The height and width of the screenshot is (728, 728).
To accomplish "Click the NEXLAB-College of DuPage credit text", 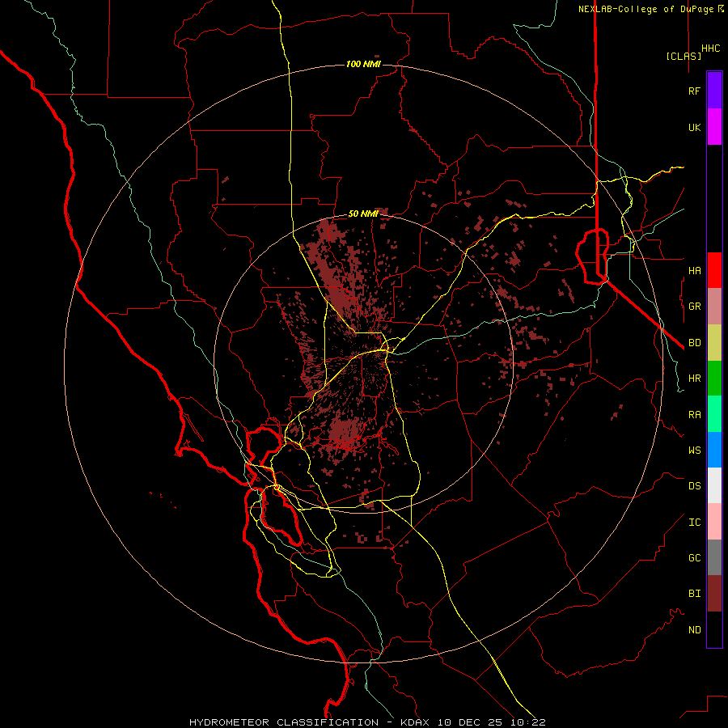I will (x=648, y=9).
